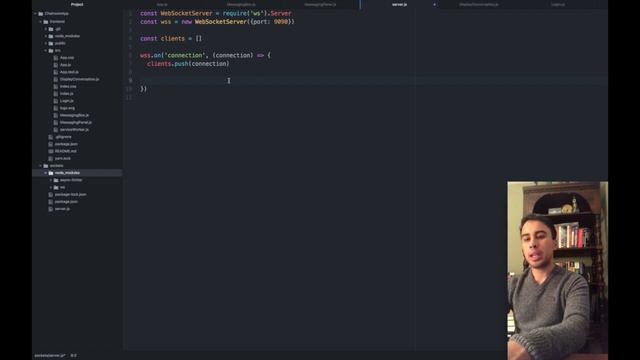
Task: Collapse the highlighted node_modules folder arrow
Action: coord(46,173)
